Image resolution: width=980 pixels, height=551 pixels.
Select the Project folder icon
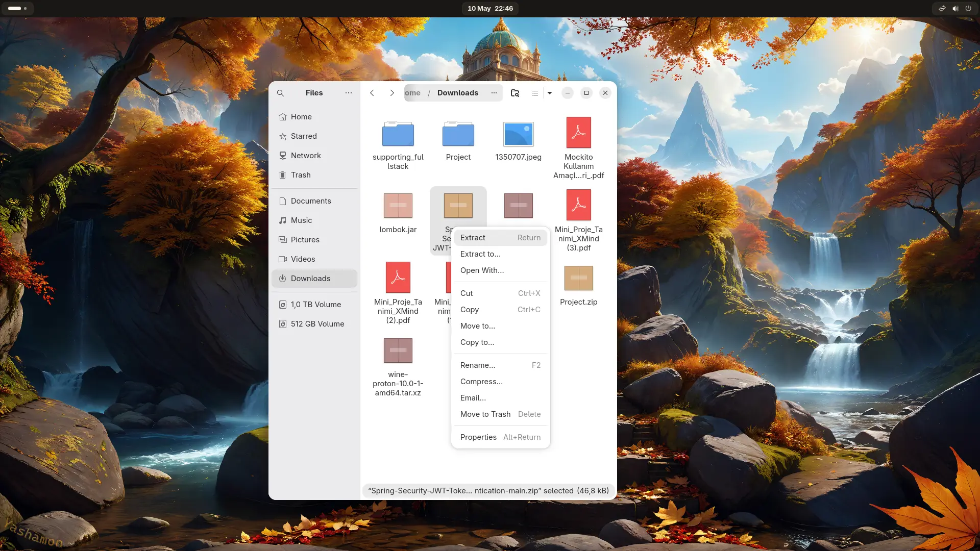[458, 134]
